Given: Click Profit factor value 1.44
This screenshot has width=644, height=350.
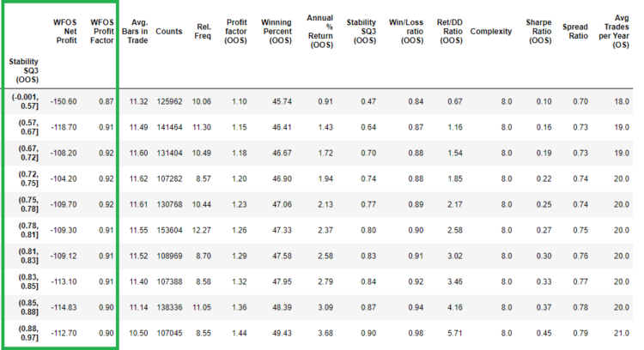Looking at the screenshot, I should pos(239,333).
